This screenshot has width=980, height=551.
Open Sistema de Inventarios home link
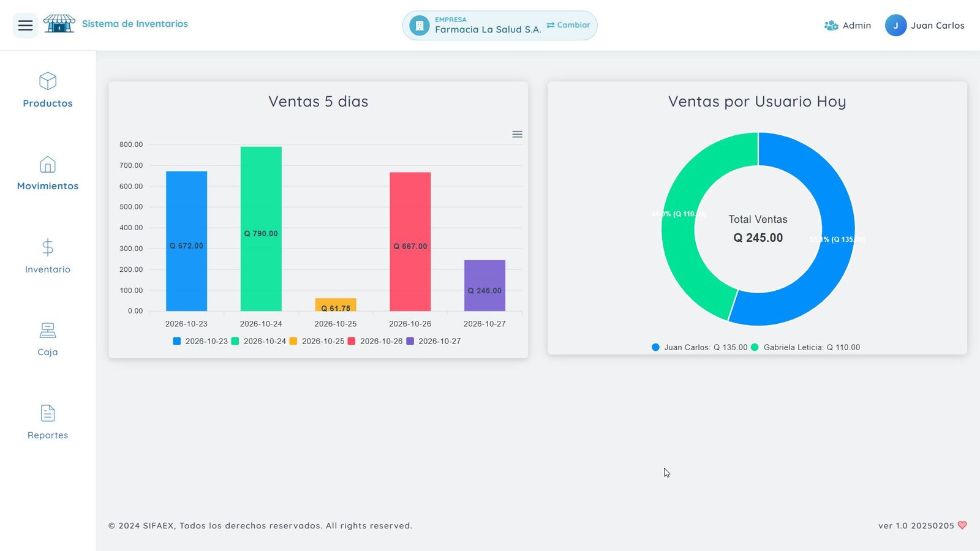click(x=135, y=24)
